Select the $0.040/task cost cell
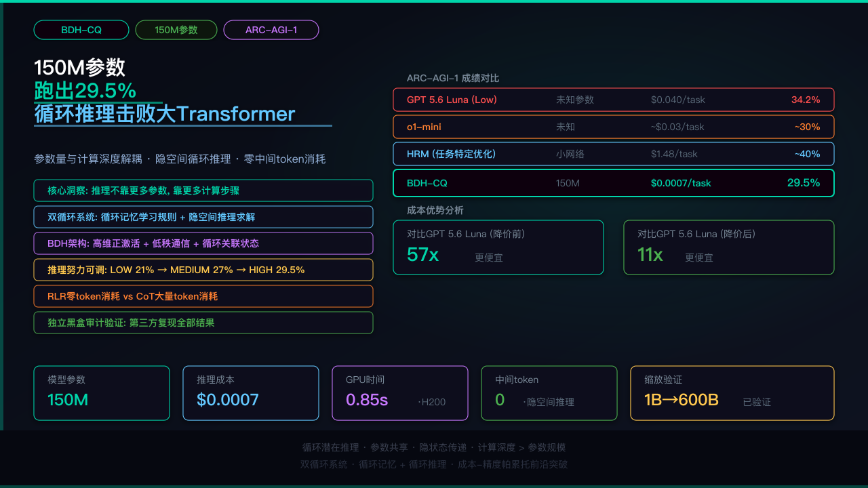 (x=678, y=100)
